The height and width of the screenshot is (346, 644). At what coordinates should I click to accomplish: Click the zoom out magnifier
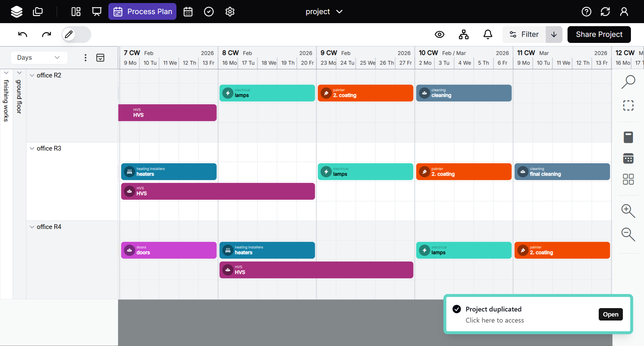coord(628,234)
